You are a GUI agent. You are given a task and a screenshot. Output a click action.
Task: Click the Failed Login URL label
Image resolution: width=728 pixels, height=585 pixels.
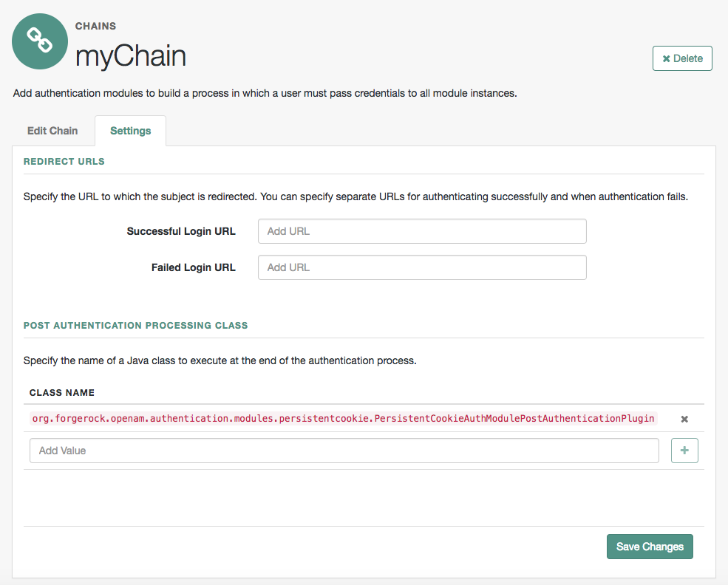[193, 267]
